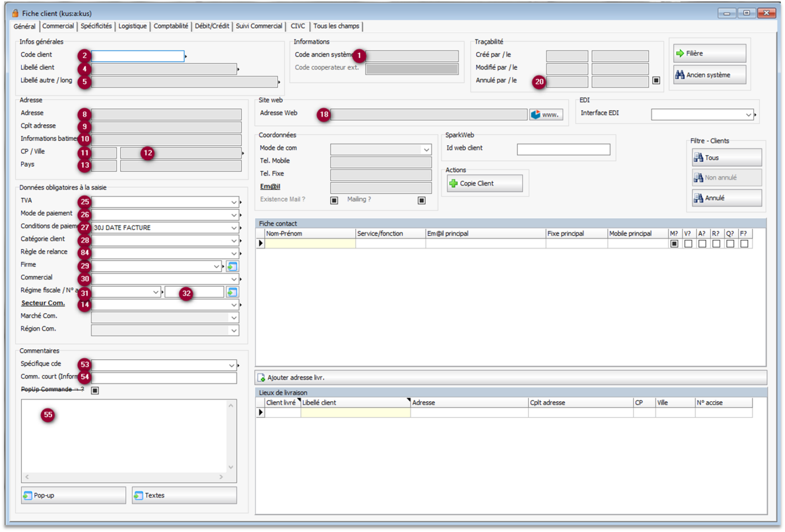Click the Code client input field
Image resolution: width=785 pixels, height=532 pixels.
coord(137,56)
